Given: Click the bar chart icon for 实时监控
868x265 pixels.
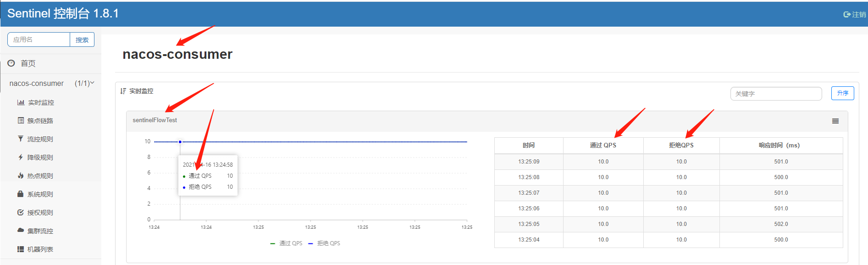Looking at the screenshot, I should click(21, 102).
